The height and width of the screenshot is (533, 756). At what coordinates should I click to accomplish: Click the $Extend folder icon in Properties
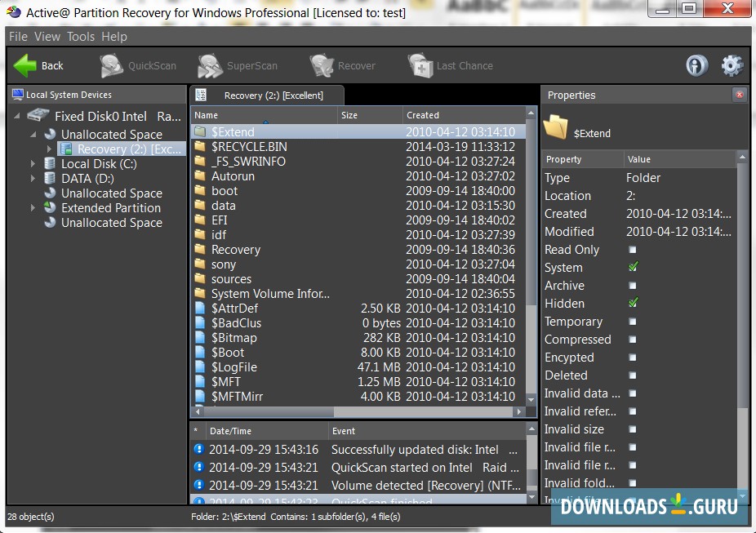557,127
